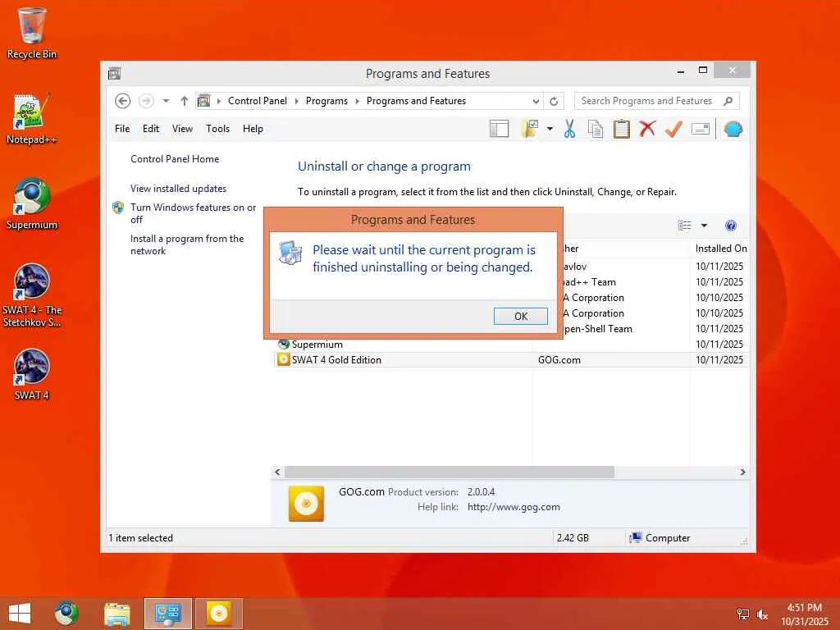
Task: Click scrollbar left arrow in program list
Action: click(277, 472)
